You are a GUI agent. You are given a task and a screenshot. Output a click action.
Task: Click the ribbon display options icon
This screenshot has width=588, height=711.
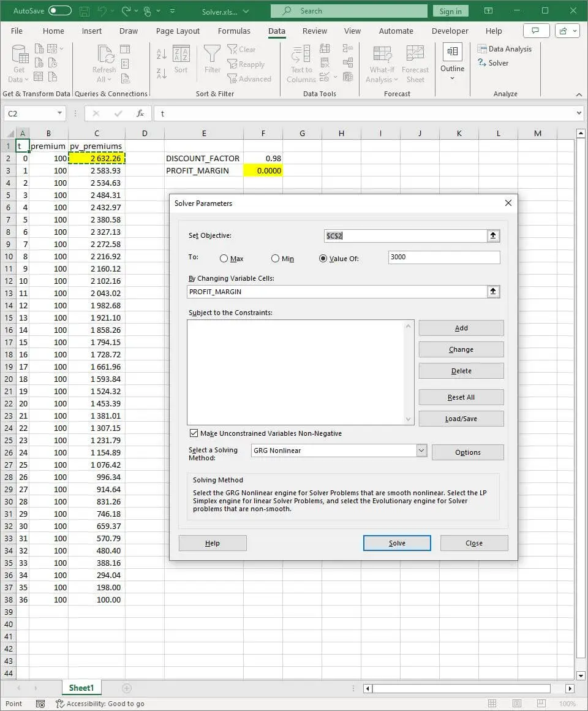pos(488,11)
